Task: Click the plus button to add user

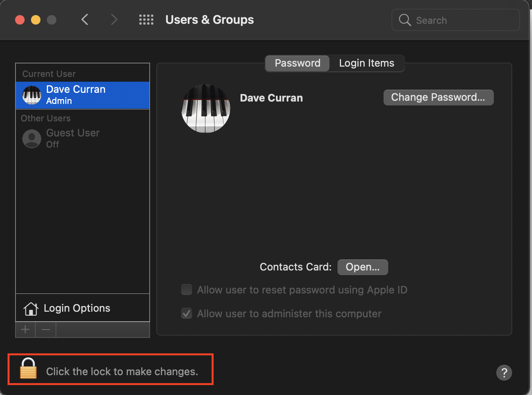Action: coord(25,330)
